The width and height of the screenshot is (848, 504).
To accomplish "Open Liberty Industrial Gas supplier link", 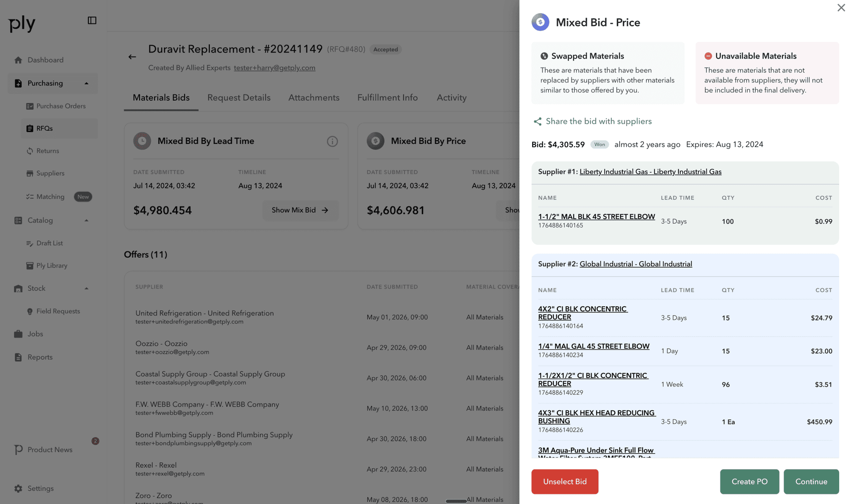I will coord(650,172).
